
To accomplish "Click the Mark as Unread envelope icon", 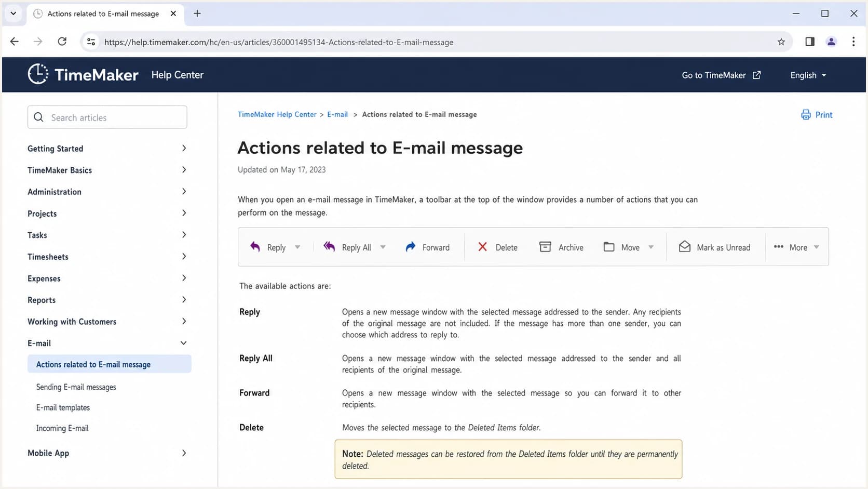I will [685, 246].
